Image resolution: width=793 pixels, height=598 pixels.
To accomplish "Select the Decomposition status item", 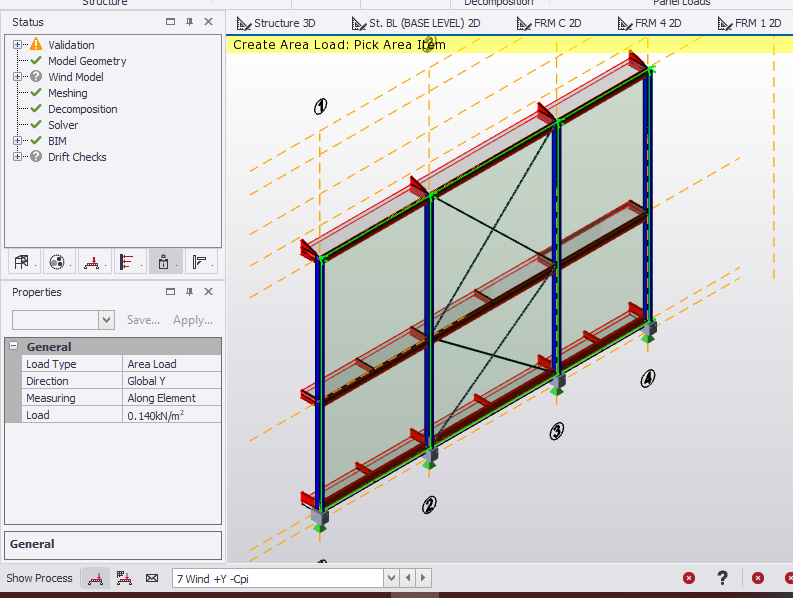I will pos(82,109).
